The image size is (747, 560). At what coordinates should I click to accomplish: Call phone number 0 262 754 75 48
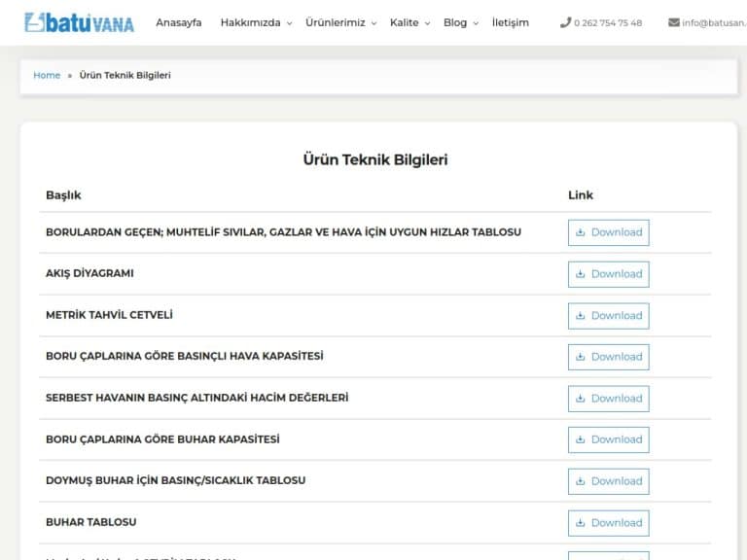(x=608, y=23)
